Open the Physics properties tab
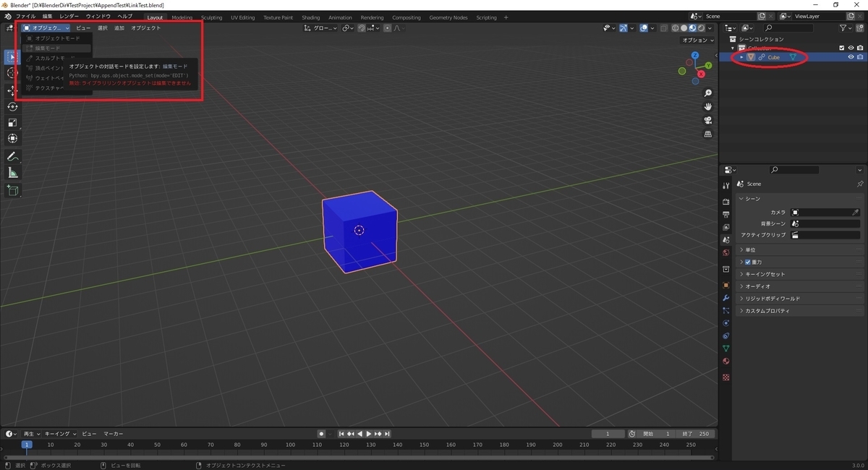 (x=726, y=323)
